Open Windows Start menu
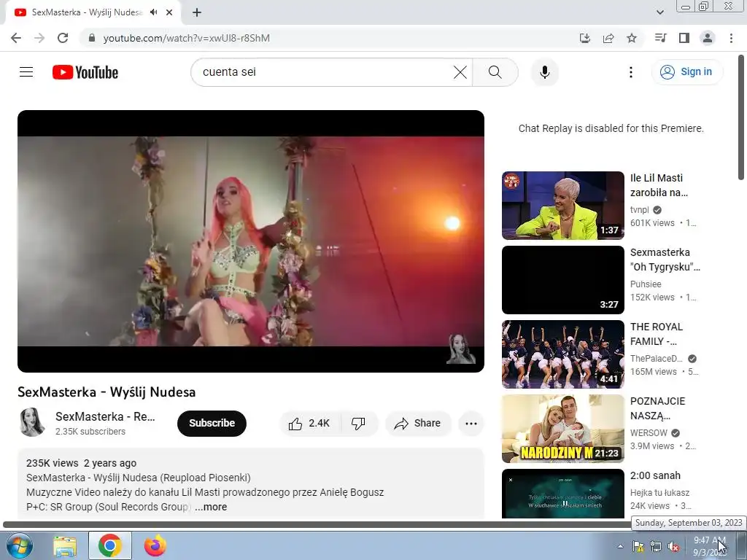 coord(20,545)
